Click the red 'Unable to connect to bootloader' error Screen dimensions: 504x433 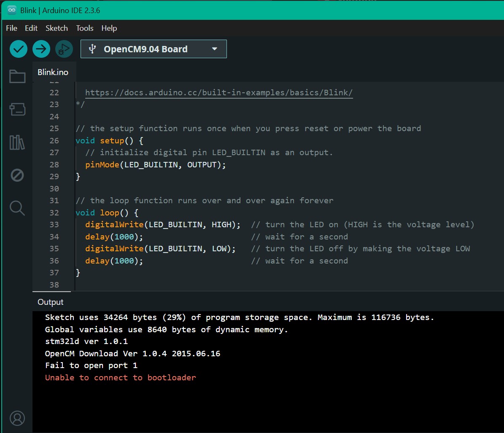tap(121, 377)
